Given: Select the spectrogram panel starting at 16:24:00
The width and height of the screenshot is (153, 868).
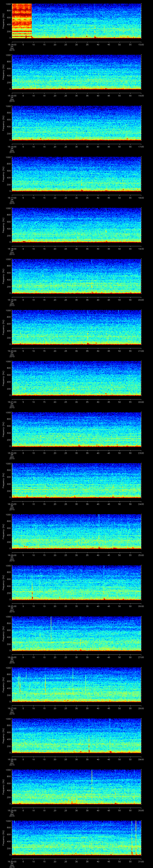Looking at the screenshot, I should 77,532.
